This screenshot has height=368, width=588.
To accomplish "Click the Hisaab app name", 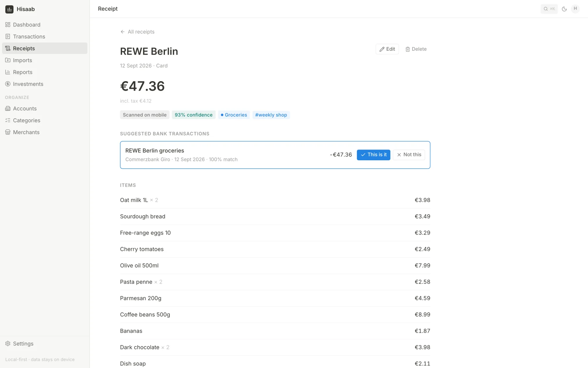I will 26,9.
